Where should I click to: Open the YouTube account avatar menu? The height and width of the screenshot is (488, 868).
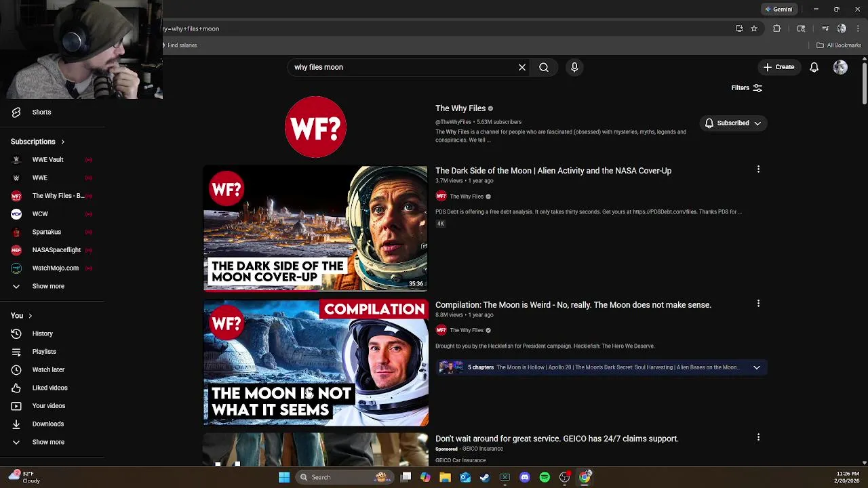click(840, 67)
